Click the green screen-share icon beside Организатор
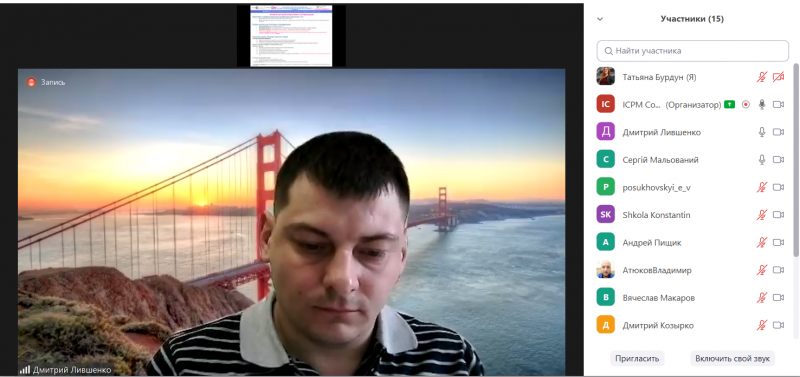 (x=730, y=105)
